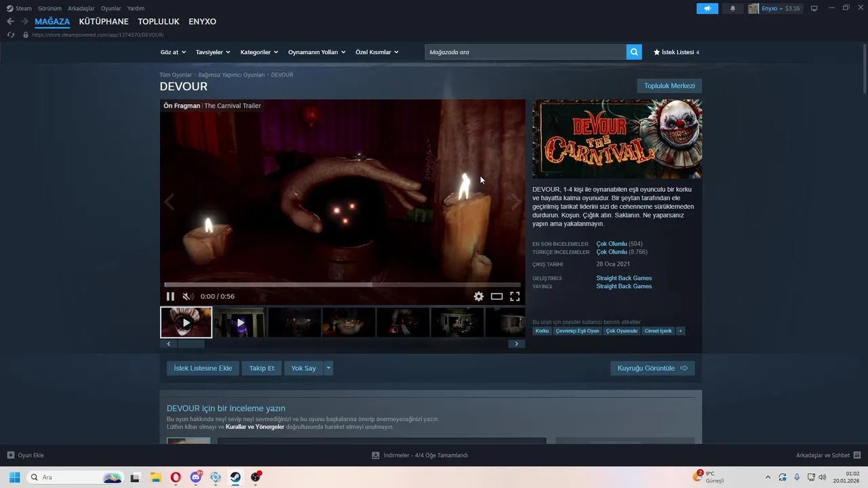Unmute the trailer audio
Viewport: 868px width, 488px height.
(188, 296)
